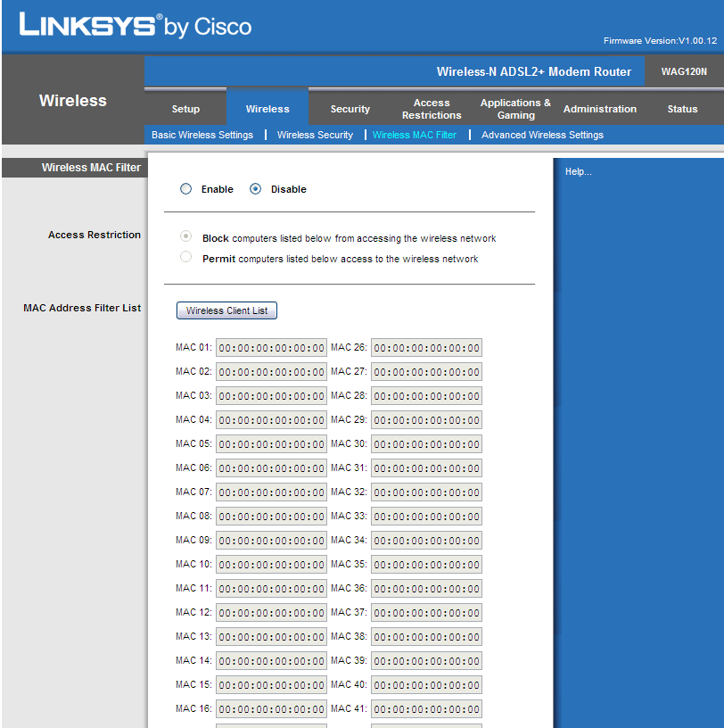
Task: Open Wireless Security subtab
Action: coord(315,135)
